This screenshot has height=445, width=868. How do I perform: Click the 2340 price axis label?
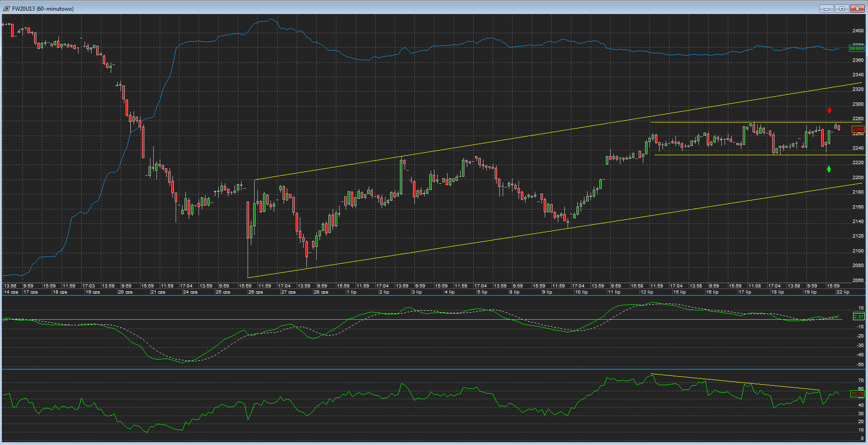pos(858,75)
